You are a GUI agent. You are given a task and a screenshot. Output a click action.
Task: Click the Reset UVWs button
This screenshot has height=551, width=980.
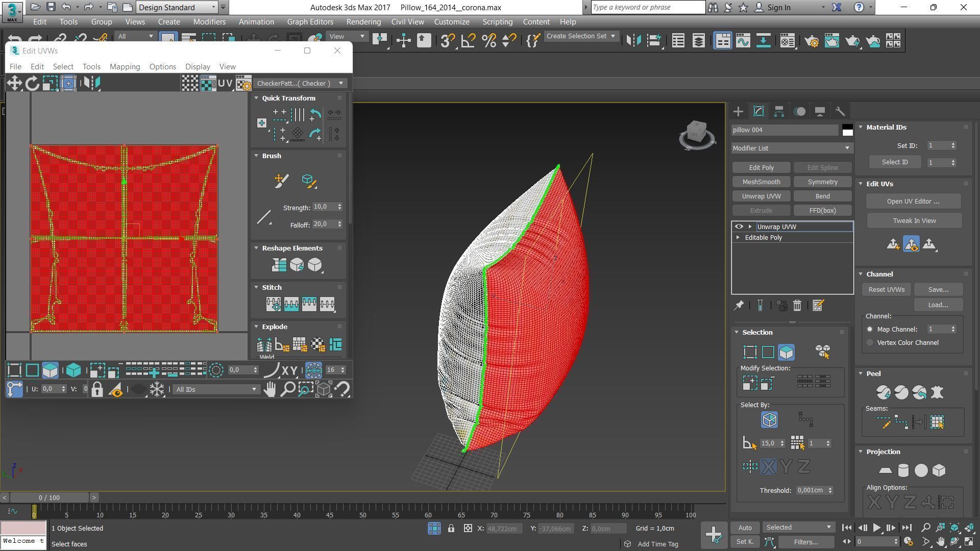coord(886,290)
